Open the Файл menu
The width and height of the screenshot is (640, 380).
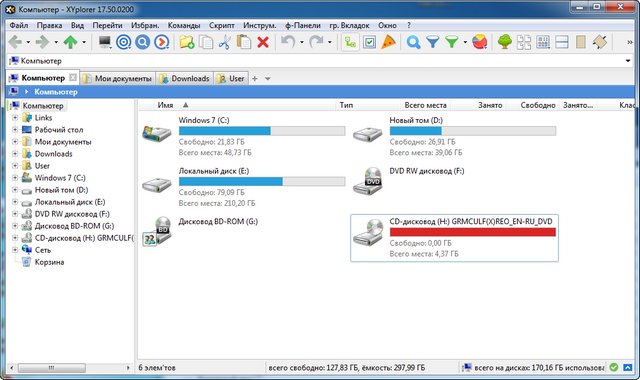click(19, 25)
